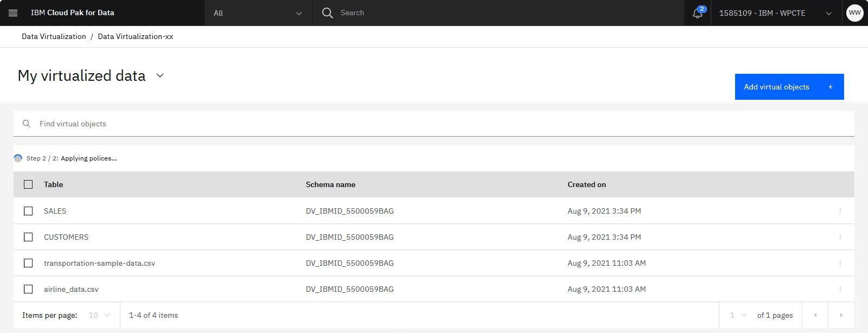Go to previous page arrow

(815, 315)
